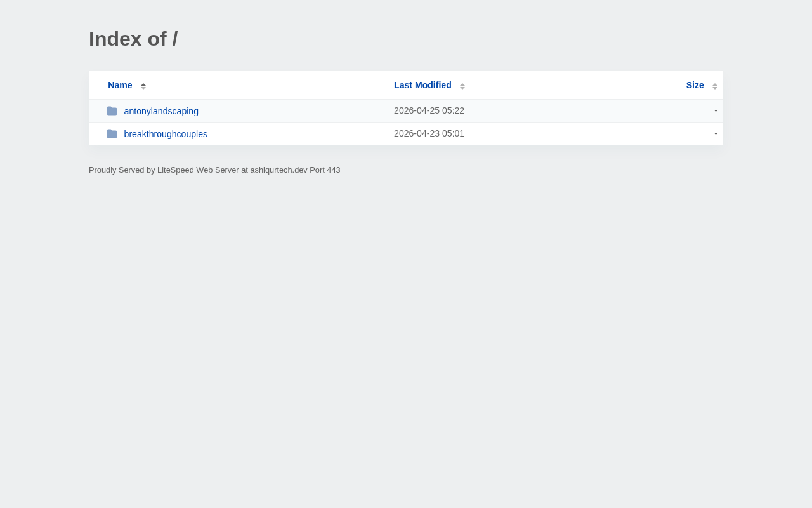The image size is (812, 508).
Task: Click the size dash in breakthroughcouples row
Action: click(716, 133)
